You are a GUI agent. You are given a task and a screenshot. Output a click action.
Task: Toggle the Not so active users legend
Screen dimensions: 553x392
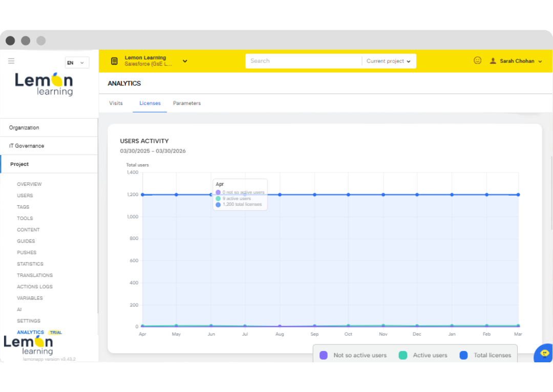353,355
